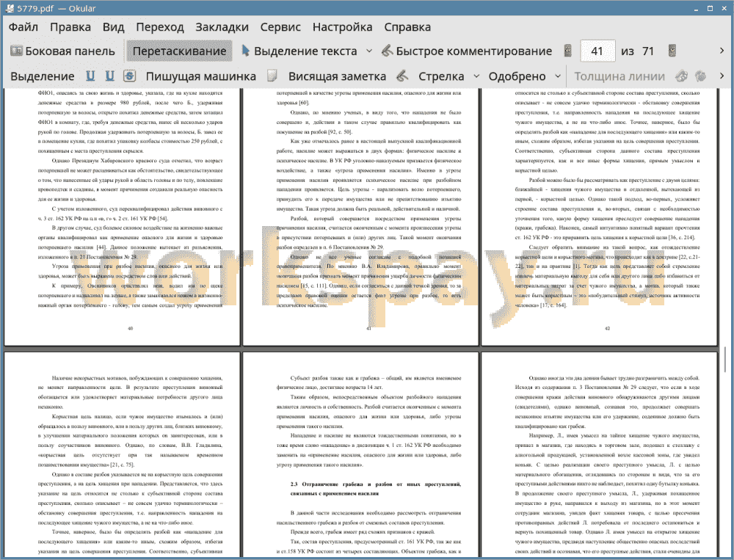Minimize the Okular window
Screen dimensions: 734x560
697,8
